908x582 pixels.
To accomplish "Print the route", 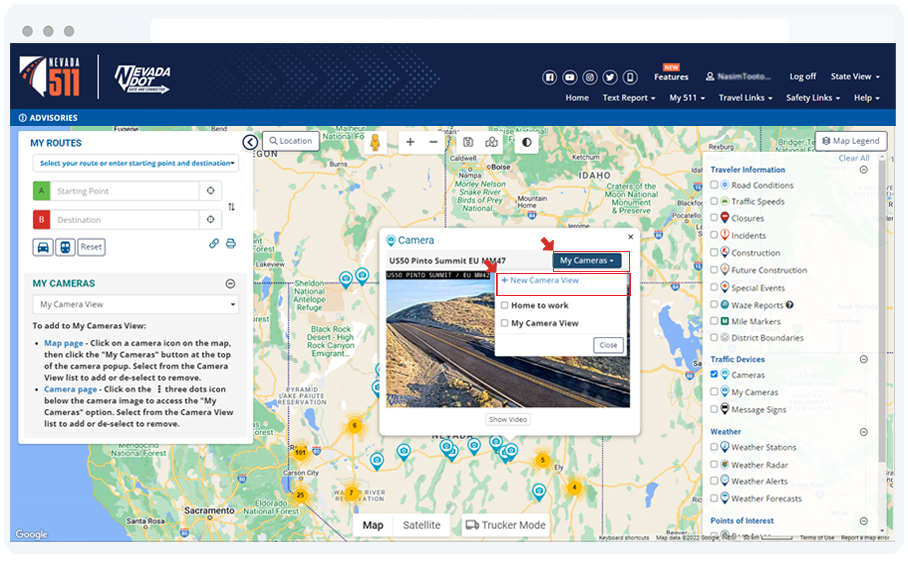I will (x=231, y=244).
